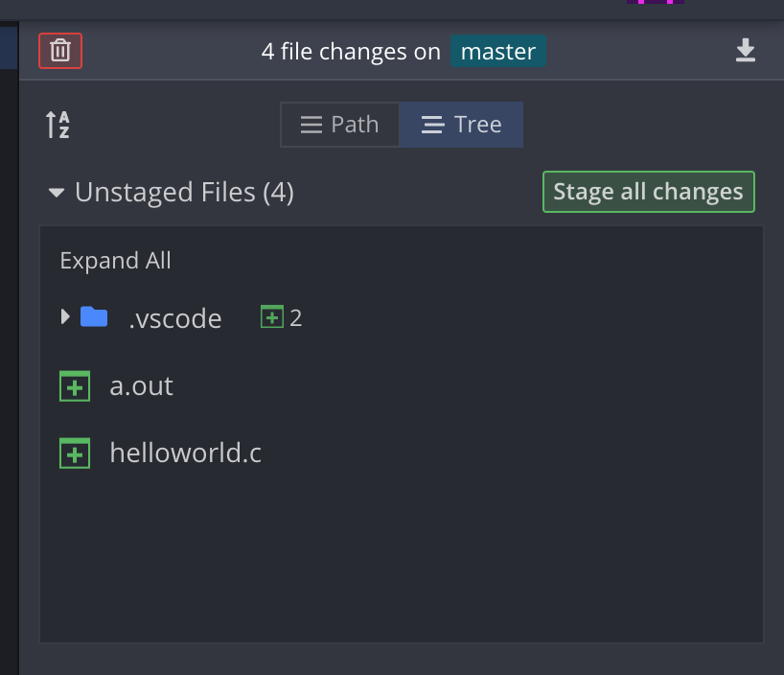Click the discard changes trash icon
The width and height of the screenshot is (784, 675).
(59, 51)
